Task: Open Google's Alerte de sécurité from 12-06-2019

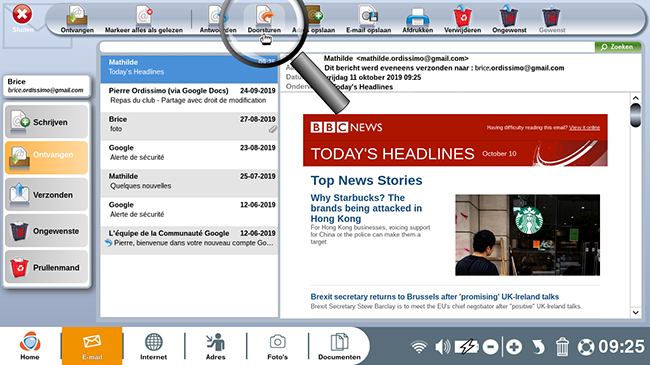Action: pos(189,211)
